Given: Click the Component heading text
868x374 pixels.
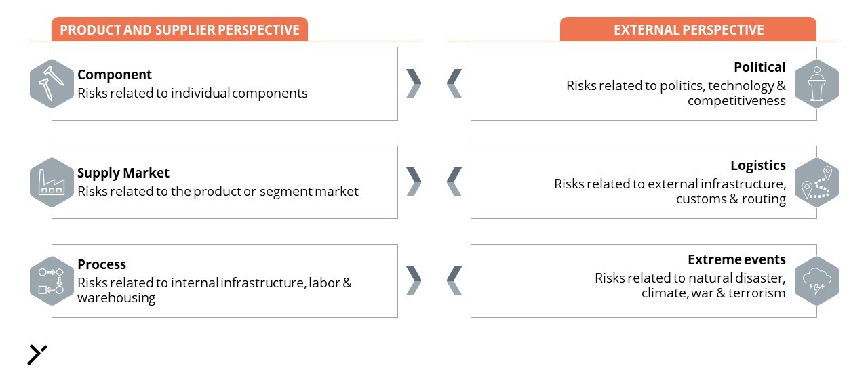Looking at the screenshot, I should [x=115, y=75].
